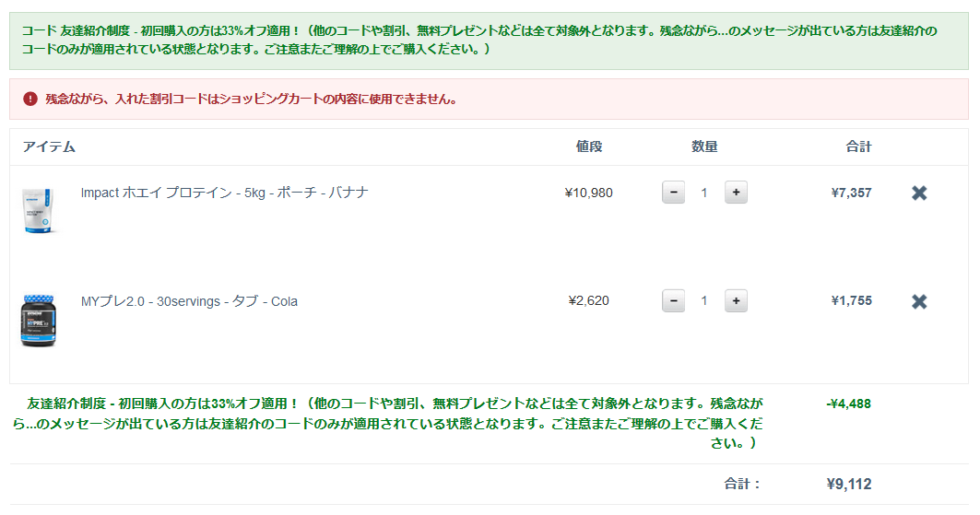Viewport: 980px width, 515px height.
Task: Click the ¥1,755 row total
Action: click(851, 301)
